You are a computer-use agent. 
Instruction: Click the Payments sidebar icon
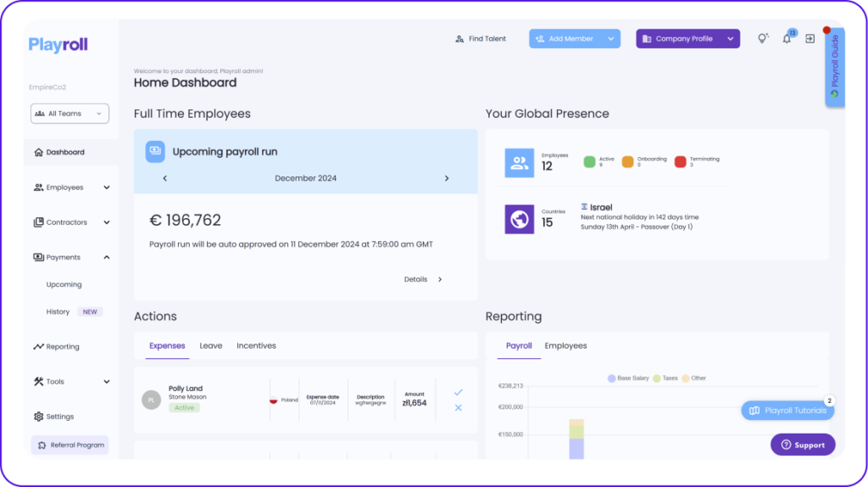click(x=38, y=257)
